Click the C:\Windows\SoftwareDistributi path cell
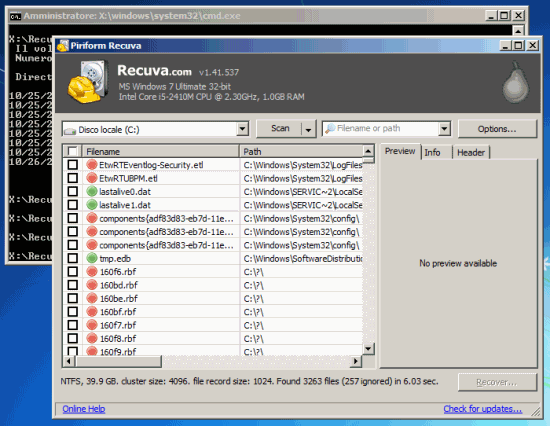Screen dimensions: 550x426 click(302, 259)
